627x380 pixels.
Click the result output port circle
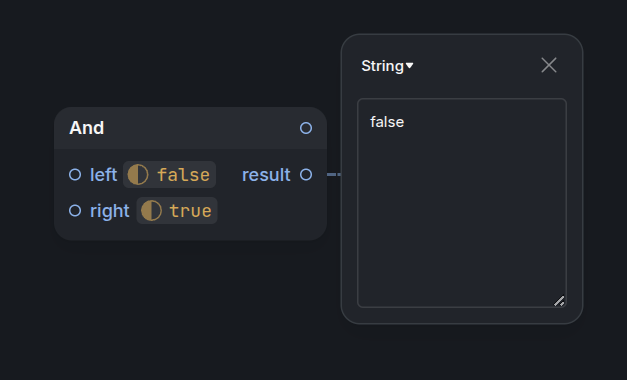pyautogui.click(x=306, y=174)
